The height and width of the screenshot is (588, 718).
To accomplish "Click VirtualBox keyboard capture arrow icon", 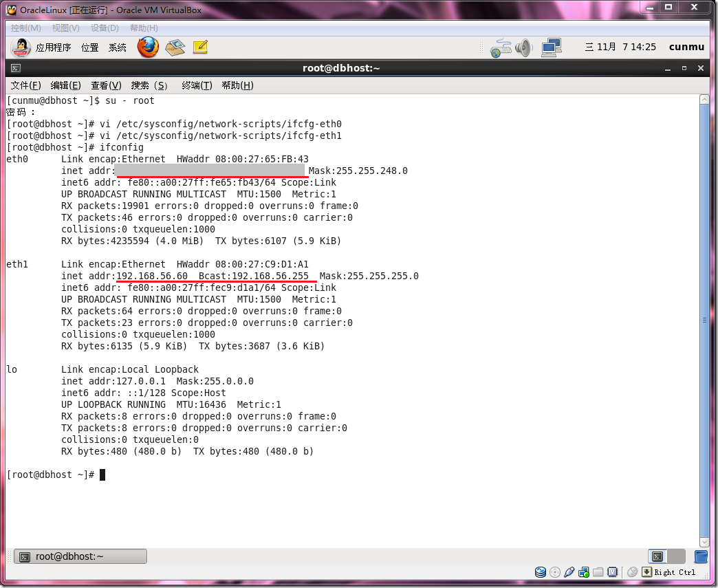I will pyautogui.click(x=646, y=572).
